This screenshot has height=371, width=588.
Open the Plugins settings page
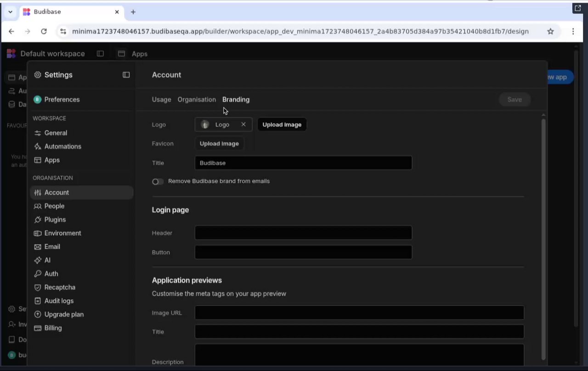(x=81, y=220)
